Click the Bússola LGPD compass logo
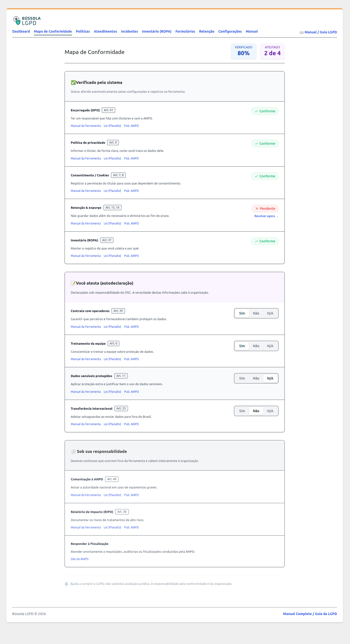 point(27,21)
